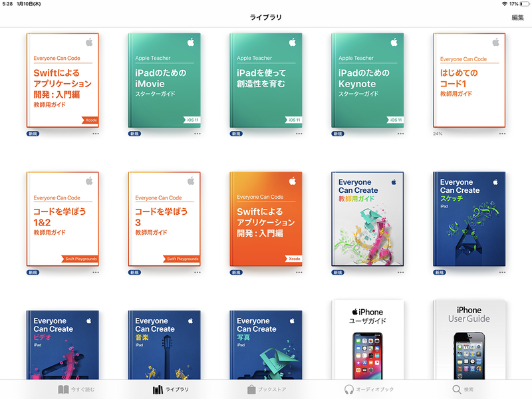Tap the 5:28 clock in status bar
Screen dimensions: 532x399
(x=7, y=4)
